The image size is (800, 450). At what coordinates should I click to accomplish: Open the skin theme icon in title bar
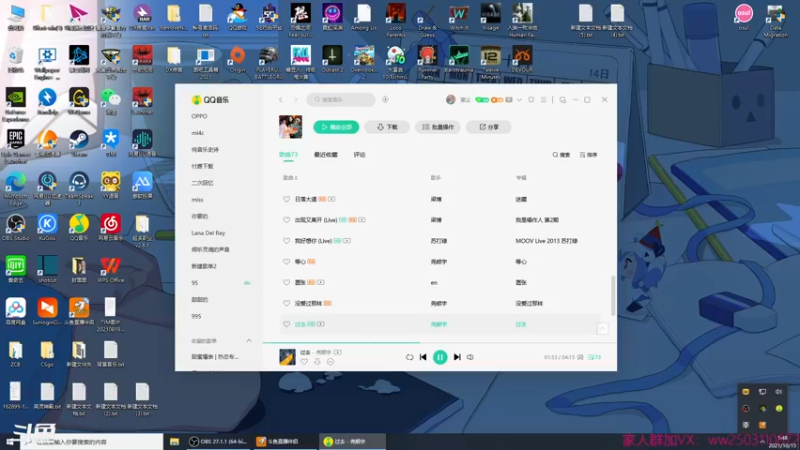(x=531, y=99)
